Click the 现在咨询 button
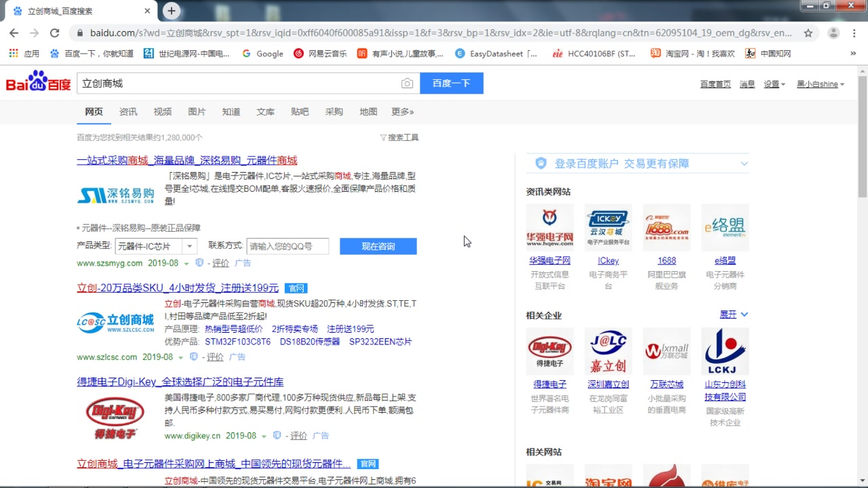This screenshot has width=868, height=488. point(378,246)
